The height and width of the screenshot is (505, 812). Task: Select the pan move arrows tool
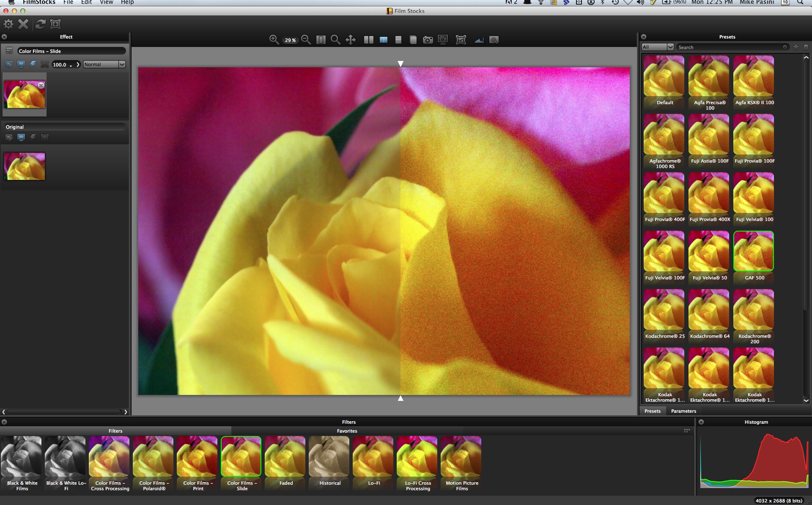350,40
